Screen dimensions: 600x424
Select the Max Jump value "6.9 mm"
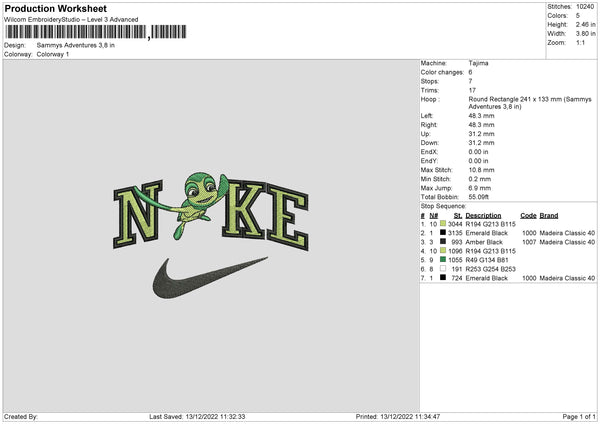point(480,188)
